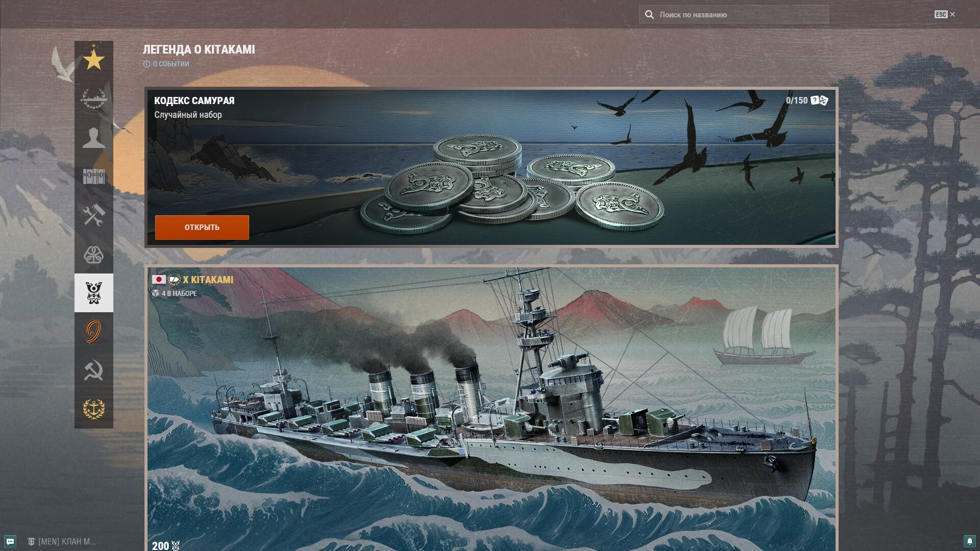Open the X KITAKAMI ship bundle banner
This screenshot has height=551, width=980.
coord(492,409)
